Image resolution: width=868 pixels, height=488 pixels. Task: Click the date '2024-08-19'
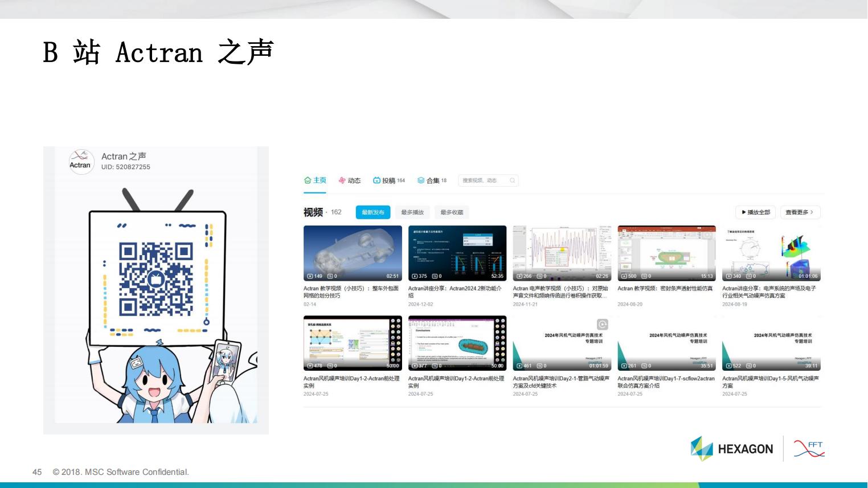[x=735, y=304]
